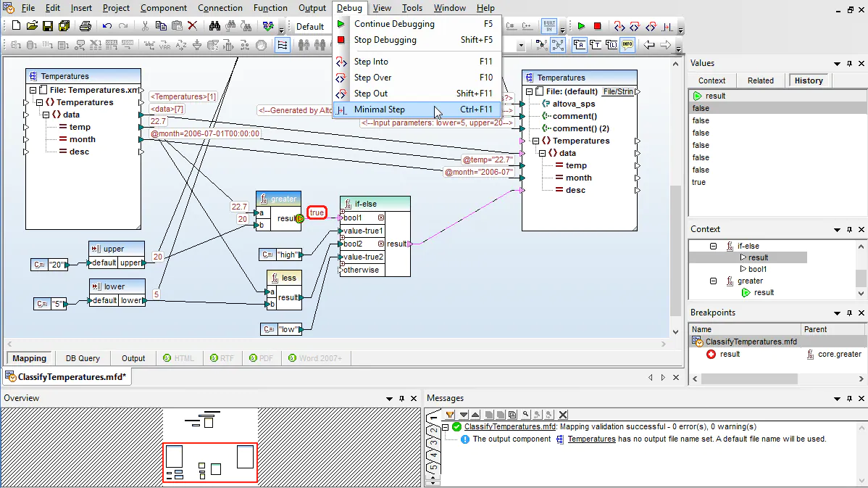Click the red Stop execution toolbar icon
868x488 pixels.
click(598, 26)
